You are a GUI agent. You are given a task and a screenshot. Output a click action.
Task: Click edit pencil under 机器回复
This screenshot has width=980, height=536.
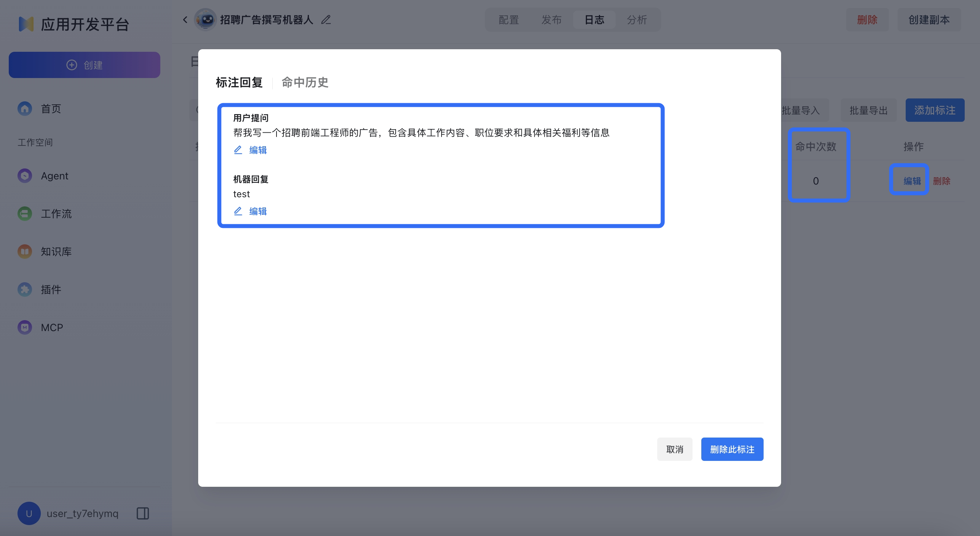click(238, 211)
